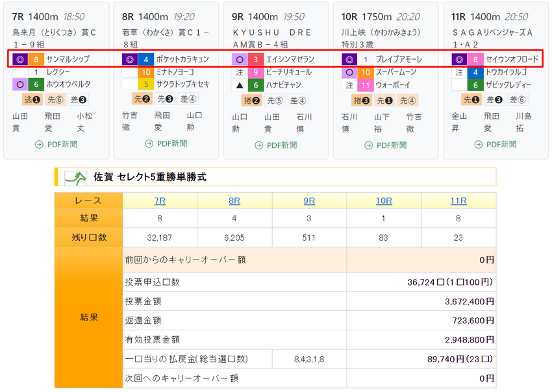Screen dimensions: 552x392
Task: Click the 注 mark beside ウォーボーイ
Action: [x=349, y=85]
